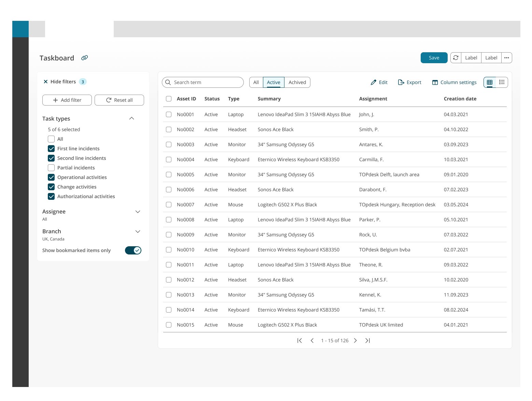
Task: Click the Status column header
Action: click(x=212, y=99)
